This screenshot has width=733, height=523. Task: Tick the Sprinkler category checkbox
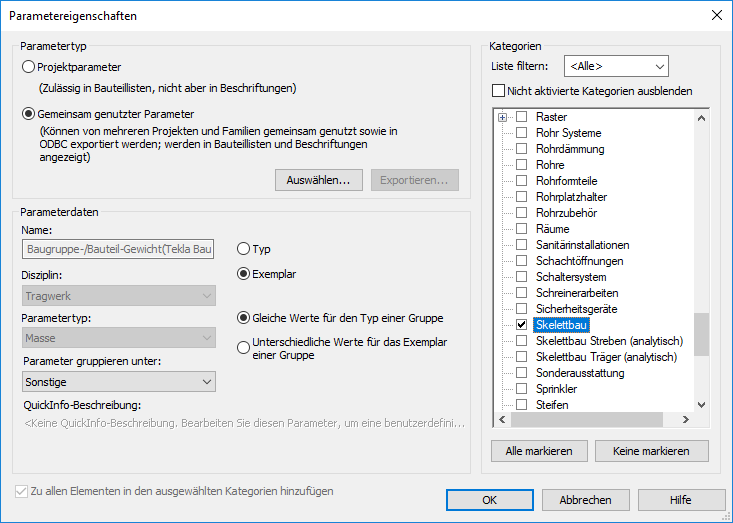coord(521,389)
